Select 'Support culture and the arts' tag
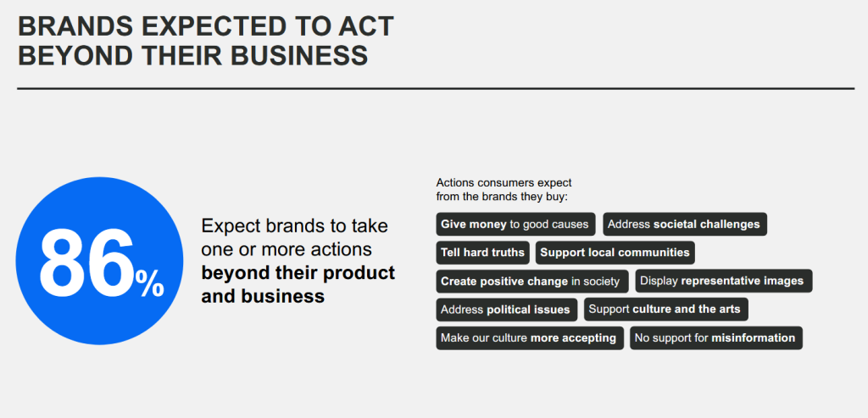The width and height of the screenshot is (868, 418). (666, 309)
